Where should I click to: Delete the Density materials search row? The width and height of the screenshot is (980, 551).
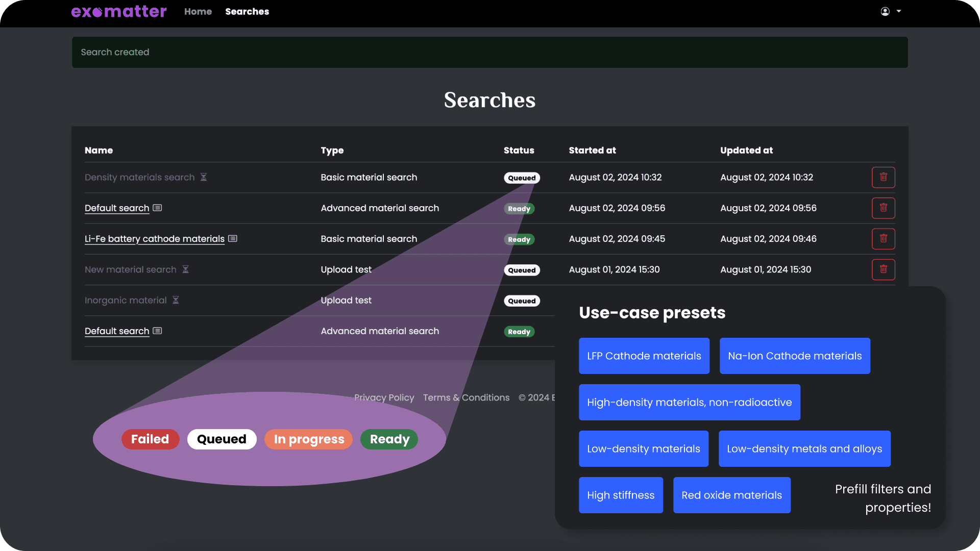coord(883,178)
